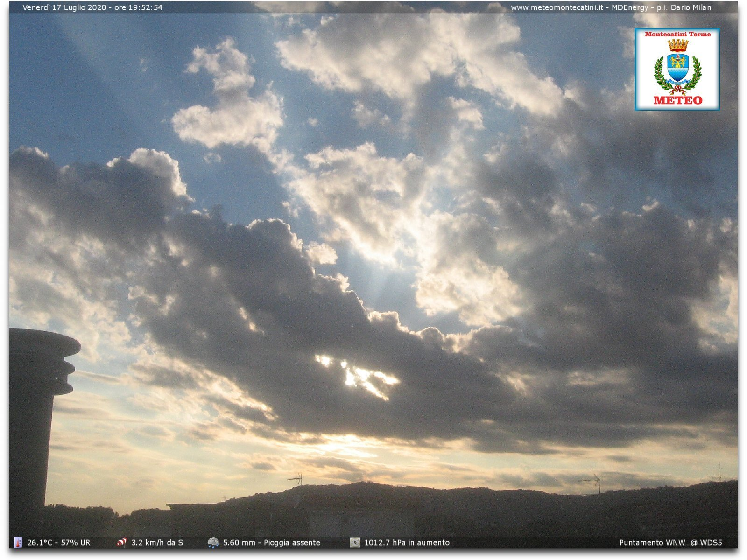Image resolution: width=747 pixels, height=560 pixels.
Task: Click the rain cloud precipitation icon
Action: point(213,542)
